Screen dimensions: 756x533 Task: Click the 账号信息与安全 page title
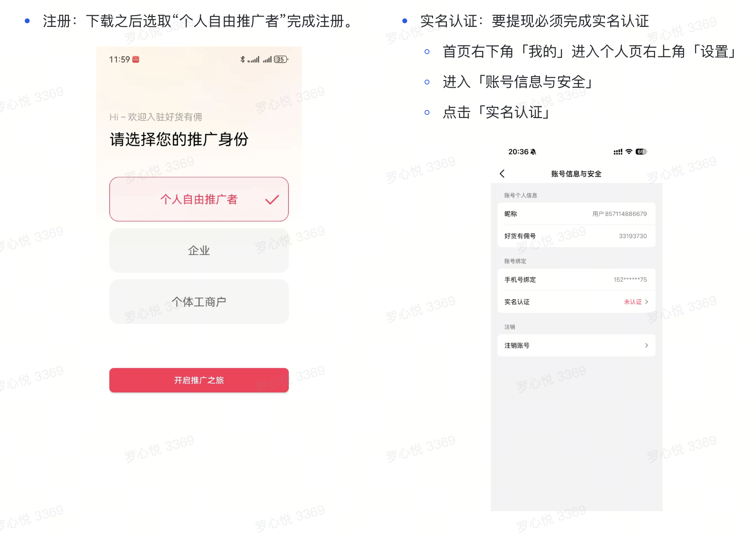point(576,174)
